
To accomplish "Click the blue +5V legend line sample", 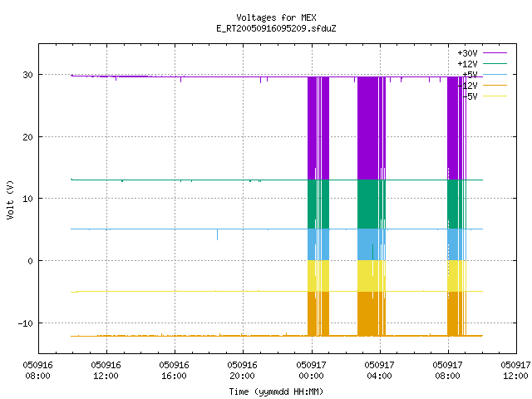I will (x=495, y=74).
